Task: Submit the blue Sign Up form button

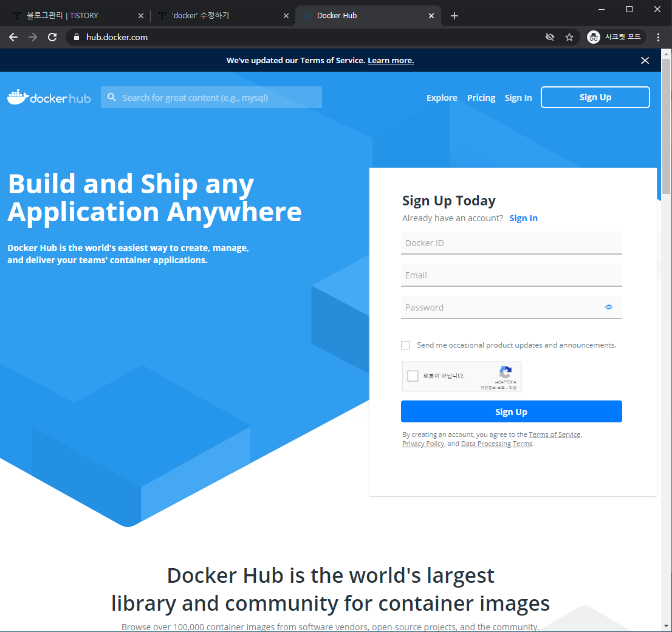Action: tap(511, 411)
